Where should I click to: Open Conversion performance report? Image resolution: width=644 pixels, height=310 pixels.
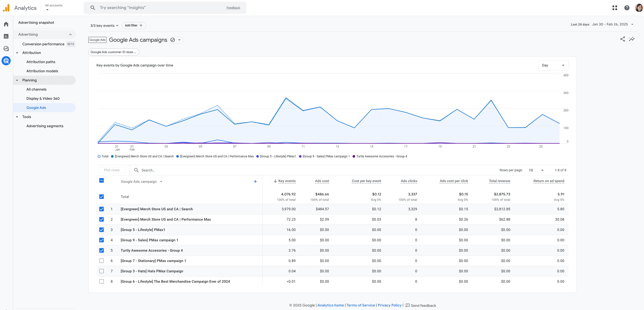[x=43, y=44]
